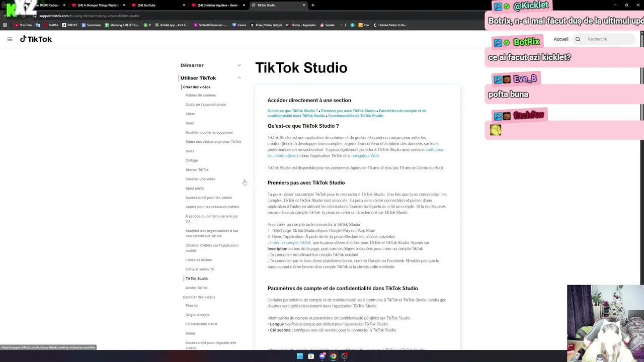Open Pour toi sidebar link

(x=192, y=305)
